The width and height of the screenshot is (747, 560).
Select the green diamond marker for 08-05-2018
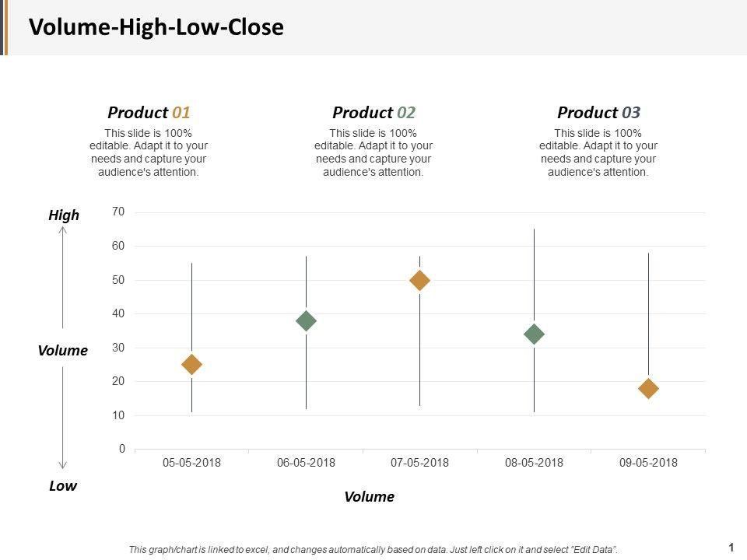click(x=534, y=334)
